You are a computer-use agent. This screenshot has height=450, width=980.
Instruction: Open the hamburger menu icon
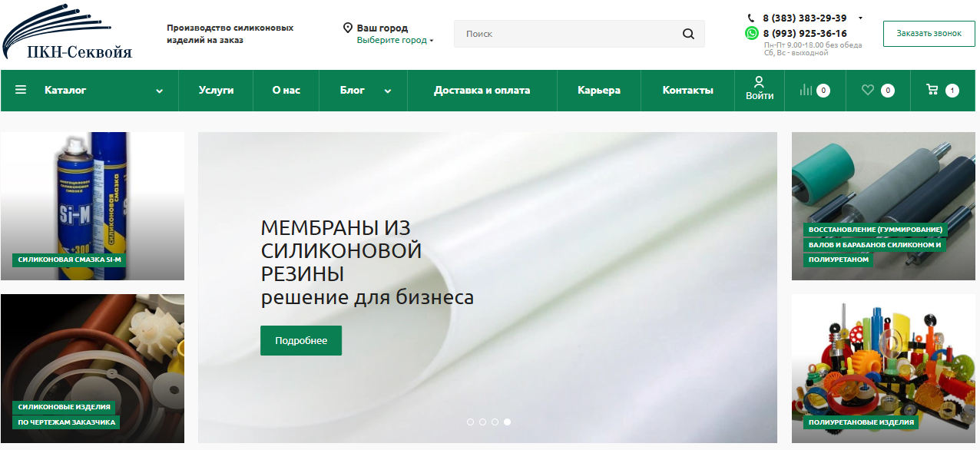click(21, 90)
